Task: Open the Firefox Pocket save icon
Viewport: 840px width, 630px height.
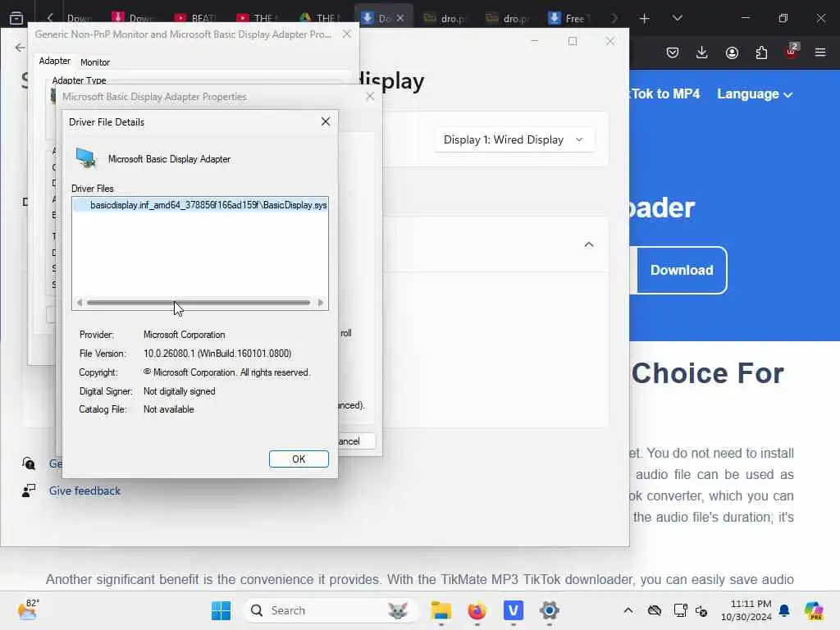Action: [x=673, y=52]
